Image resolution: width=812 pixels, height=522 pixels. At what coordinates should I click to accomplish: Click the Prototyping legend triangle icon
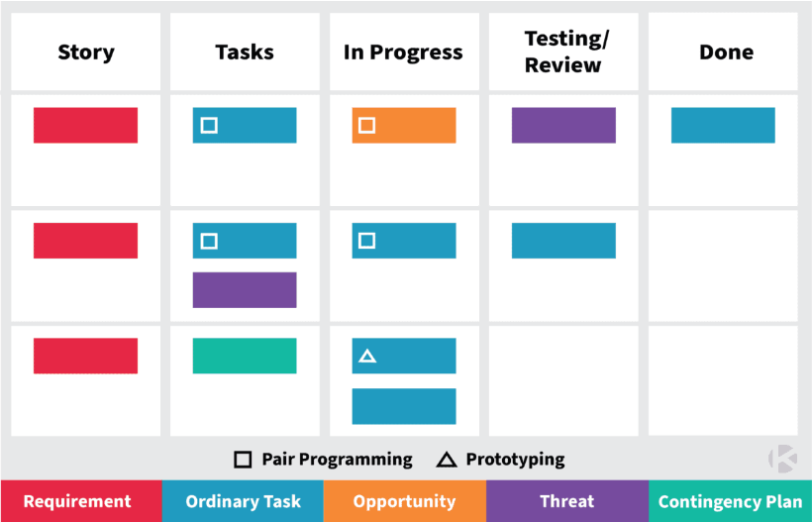point(447,460)
